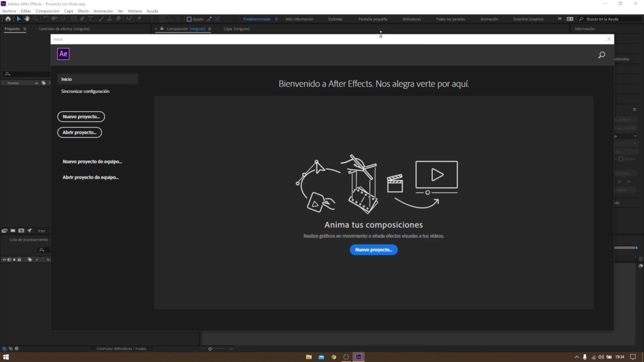This screenshot has width=644, height=362.
Task: Open the right side panel hamburger menu
Action: (635, 109)
